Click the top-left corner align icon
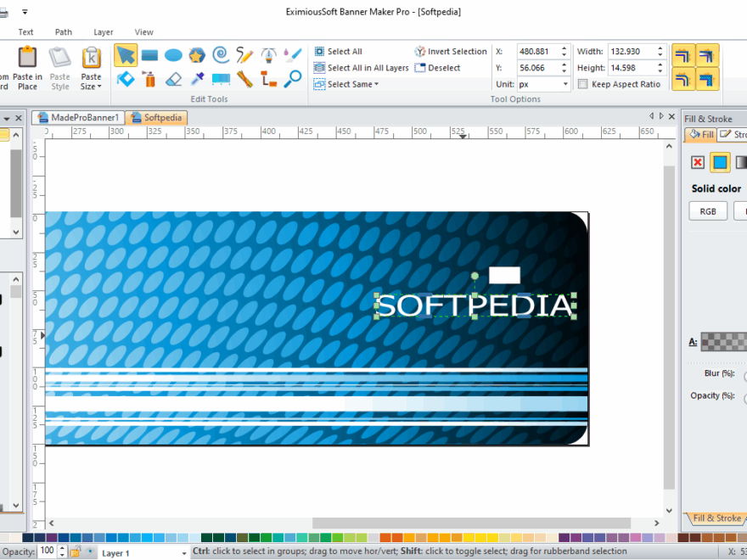Viewport: 747px width, 560px height. click(x=683, y=55)
